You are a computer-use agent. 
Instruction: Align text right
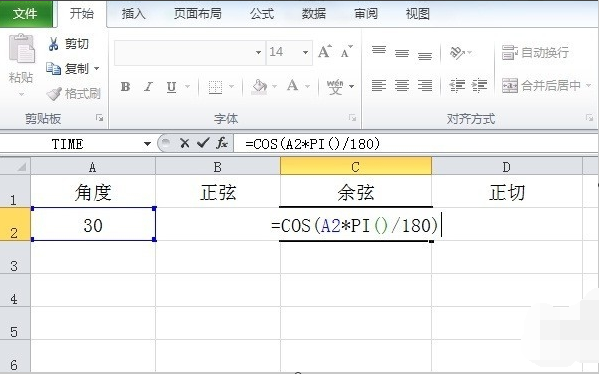425,85
